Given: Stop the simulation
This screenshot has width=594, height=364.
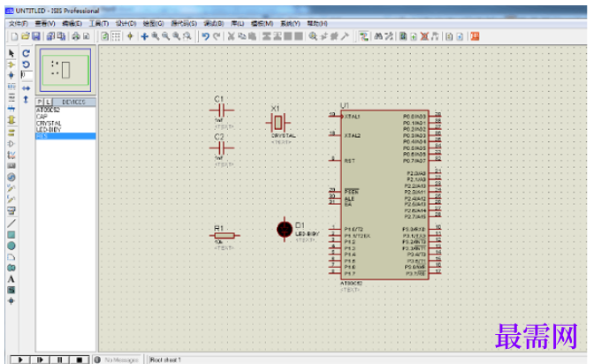Looking at the screenshot, I should (80, 360).
